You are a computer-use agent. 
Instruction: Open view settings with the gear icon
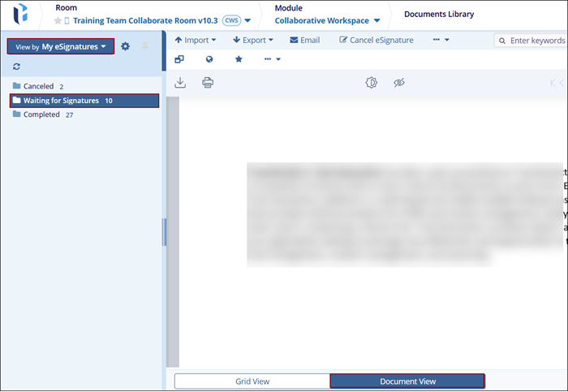pyautogui.click(x=125, y=47)
